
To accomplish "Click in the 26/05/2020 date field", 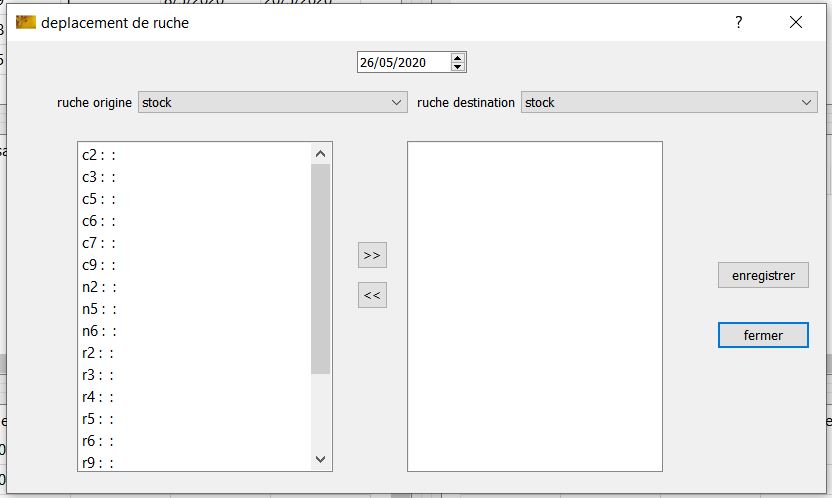I will click(402, 63).
